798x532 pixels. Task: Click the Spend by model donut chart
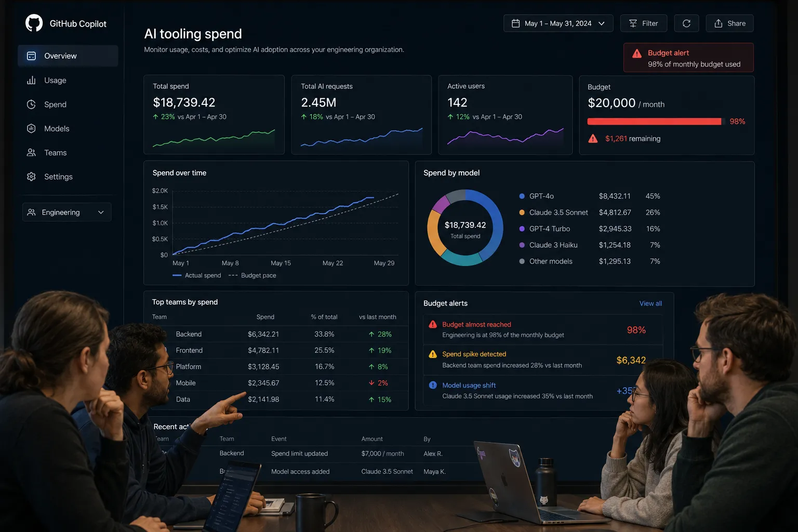465,228
